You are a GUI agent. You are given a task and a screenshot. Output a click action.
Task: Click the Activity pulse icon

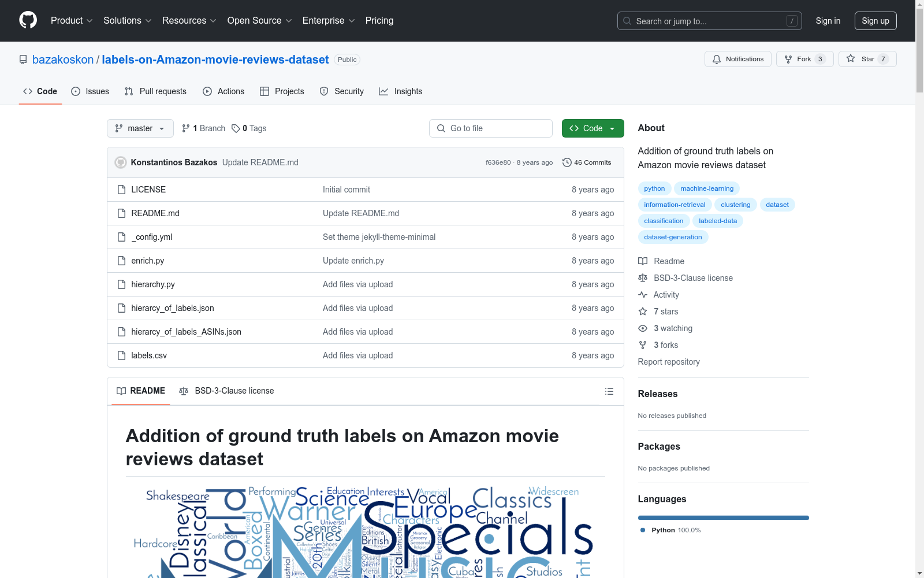coord(643,295)
